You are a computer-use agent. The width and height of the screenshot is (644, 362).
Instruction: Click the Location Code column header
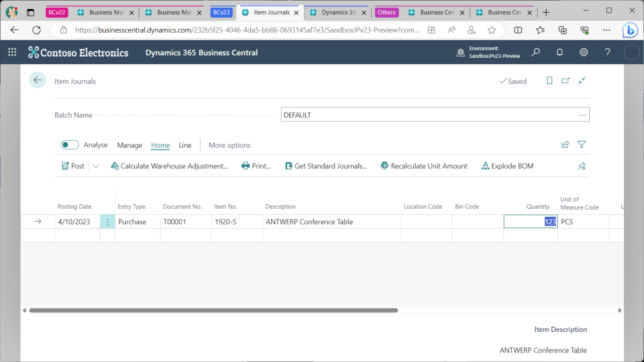423,206
